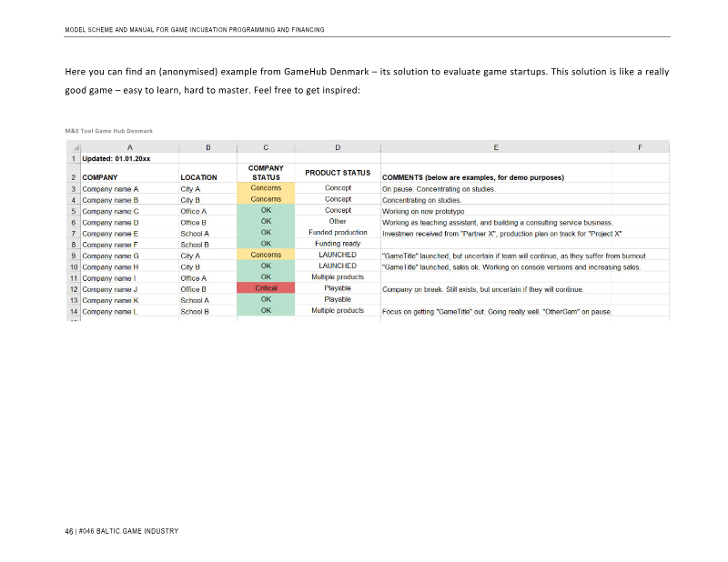Image resolution: width=728 pixels, height=562 pixels.
Task: Click the PRODUCT STATUS header cell
Action: [338, 173]
